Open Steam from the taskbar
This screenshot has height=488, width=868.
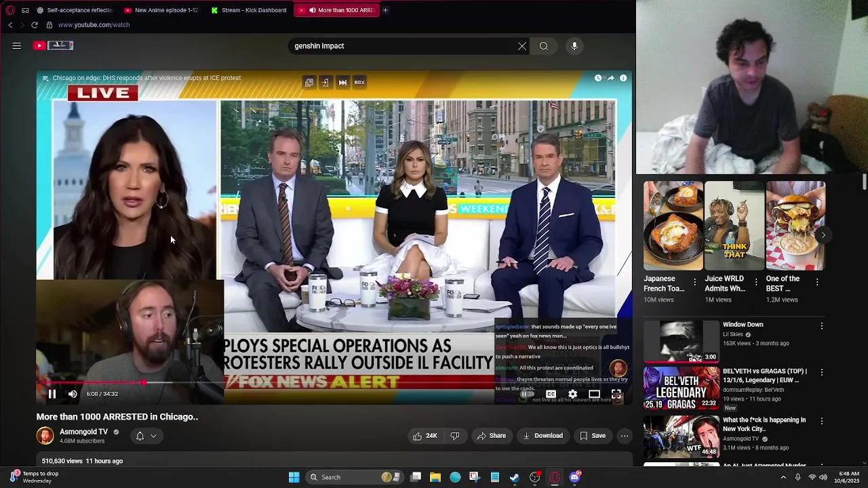515,477
